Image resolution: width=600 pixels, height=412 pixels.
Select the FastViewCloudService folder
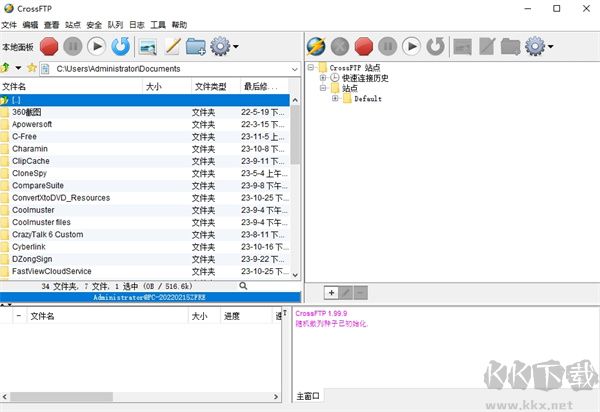point(145,271)
